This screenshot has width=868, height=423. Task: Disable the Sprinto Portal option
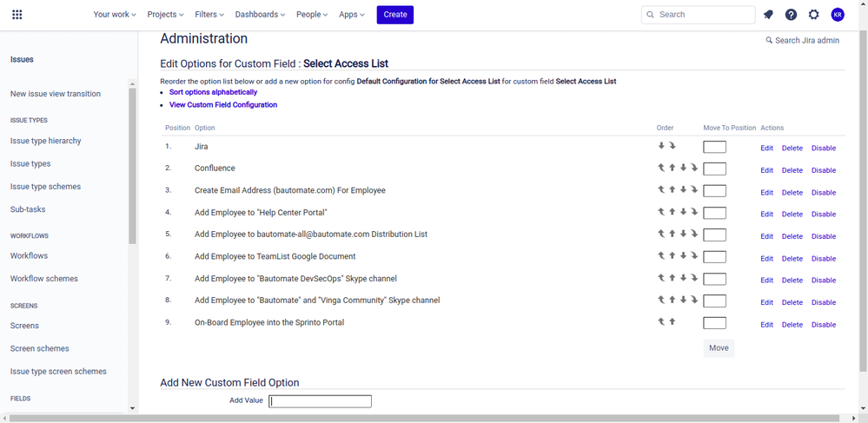[824, 325]
